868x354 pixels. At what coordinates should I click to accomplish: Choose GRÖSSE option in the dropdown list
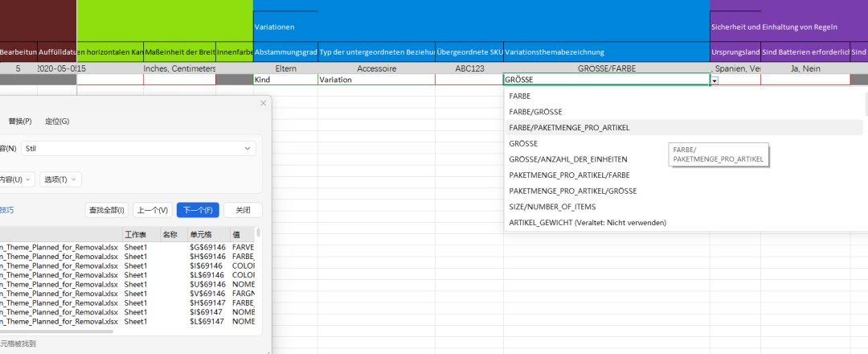pos(684,143)
